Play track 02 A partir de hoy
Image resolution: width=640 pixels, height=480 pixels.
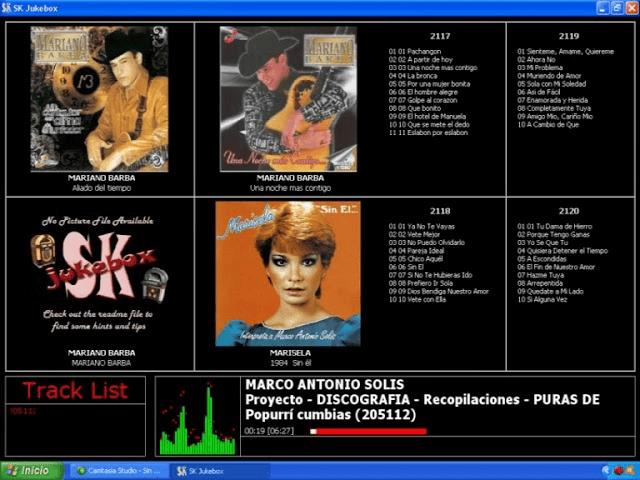point(420,60)
